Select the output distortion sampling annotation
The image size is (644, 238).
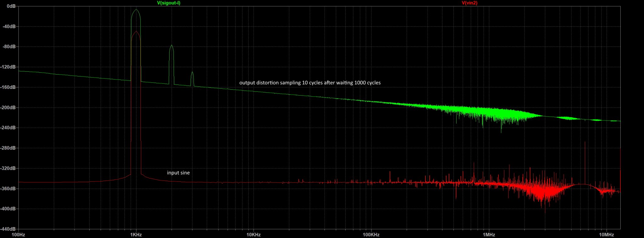(310, 83)
